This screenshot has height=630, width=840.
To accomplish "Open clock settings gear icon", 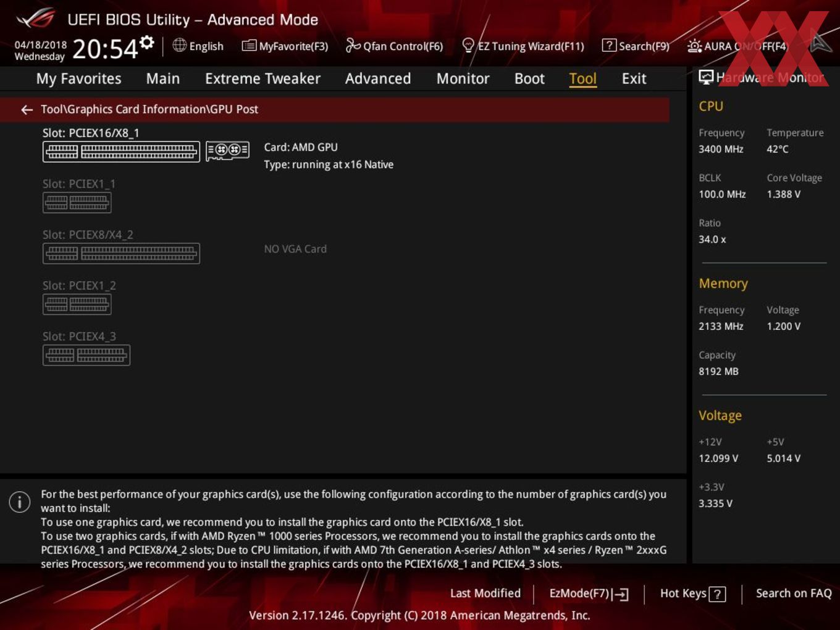I will coord(147,42).
